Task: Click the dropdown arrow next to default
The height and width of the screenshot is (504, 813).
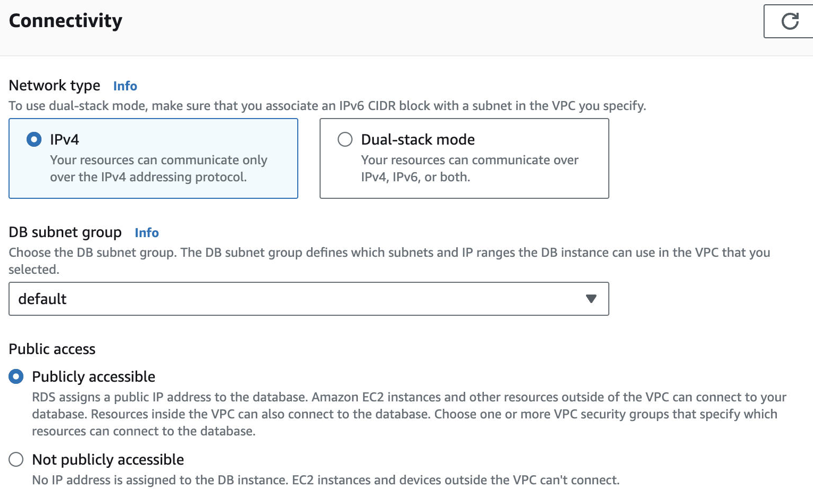Action: (x=590, y=299)
